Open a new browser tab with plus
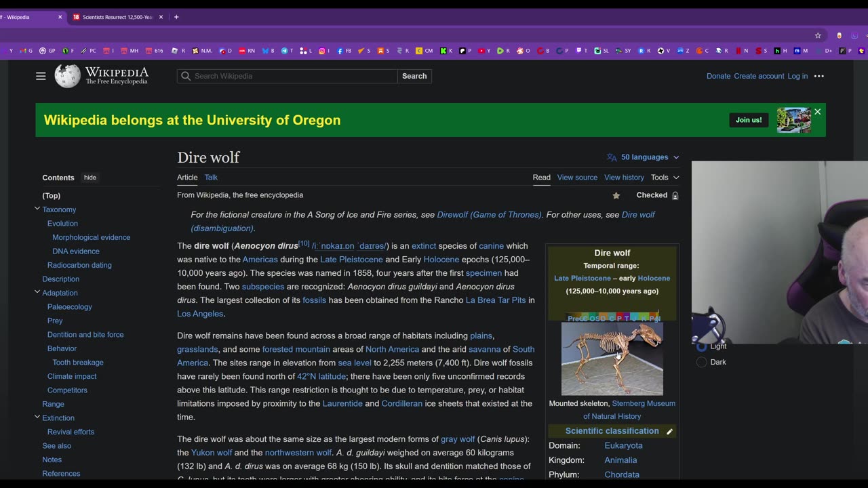 point(176,17)
